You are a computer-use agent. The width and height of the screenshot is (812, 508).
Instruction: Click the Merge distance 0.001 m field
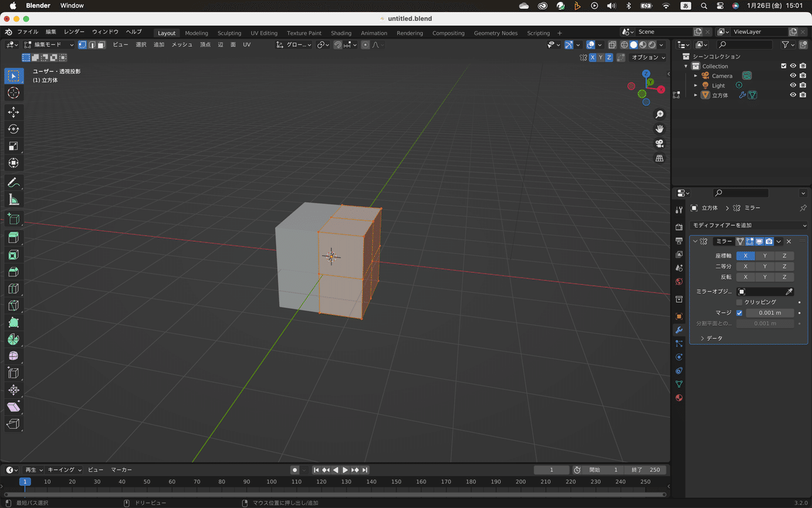coord(770,313)
